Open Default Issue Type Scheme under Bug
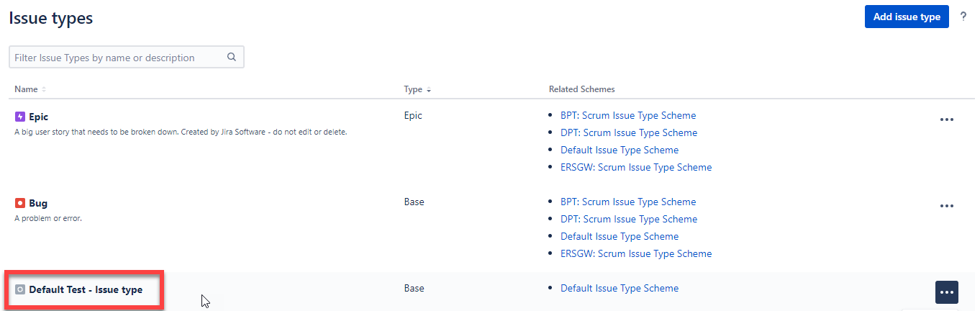Screen dimensions: 980x311 coord(620,236)
